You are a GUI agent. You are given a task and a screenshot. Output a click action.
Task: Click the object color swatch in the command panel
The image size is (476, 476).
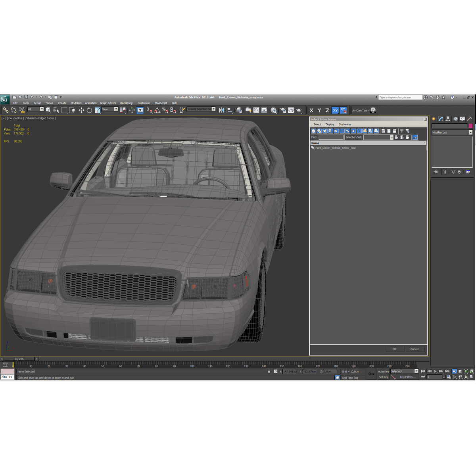click(x=470, y=125)
